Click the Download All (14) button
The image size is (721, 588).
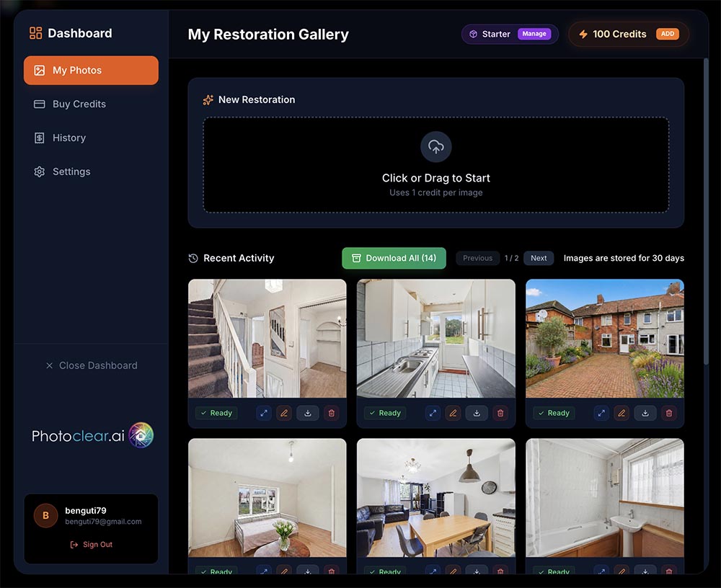tap(394, 258)
